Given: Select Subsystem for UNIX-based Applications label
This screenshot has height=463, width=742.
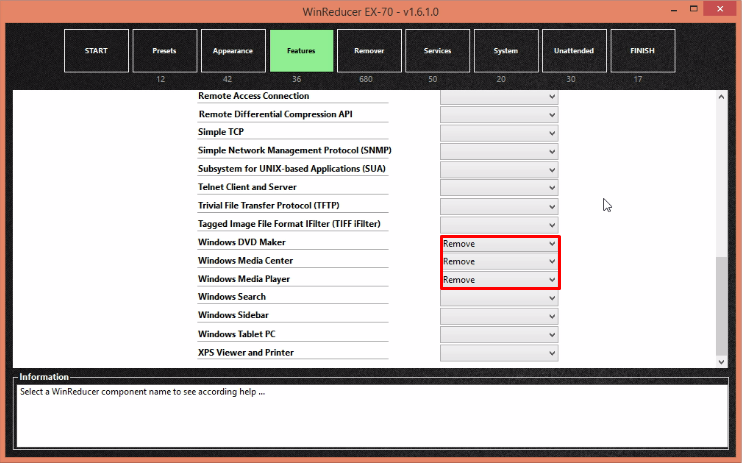Looking at the screenshot, I should tap(292, 169).
